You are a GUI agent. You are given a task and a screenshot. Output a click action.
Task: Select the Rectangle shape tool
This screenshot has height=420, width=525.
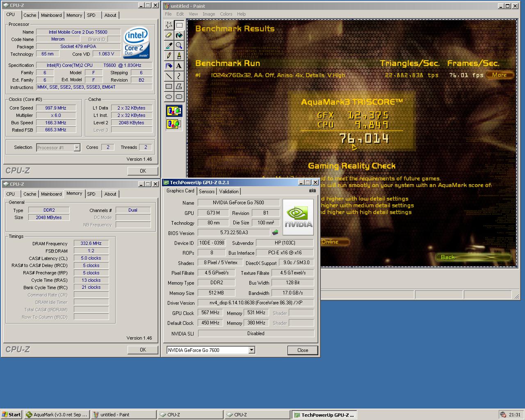click(169, 87)
